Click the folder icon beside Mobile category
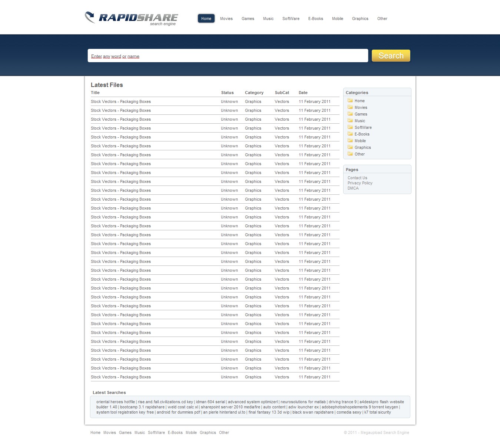Viewport: 500px width, 448px height. pos(350,140)
